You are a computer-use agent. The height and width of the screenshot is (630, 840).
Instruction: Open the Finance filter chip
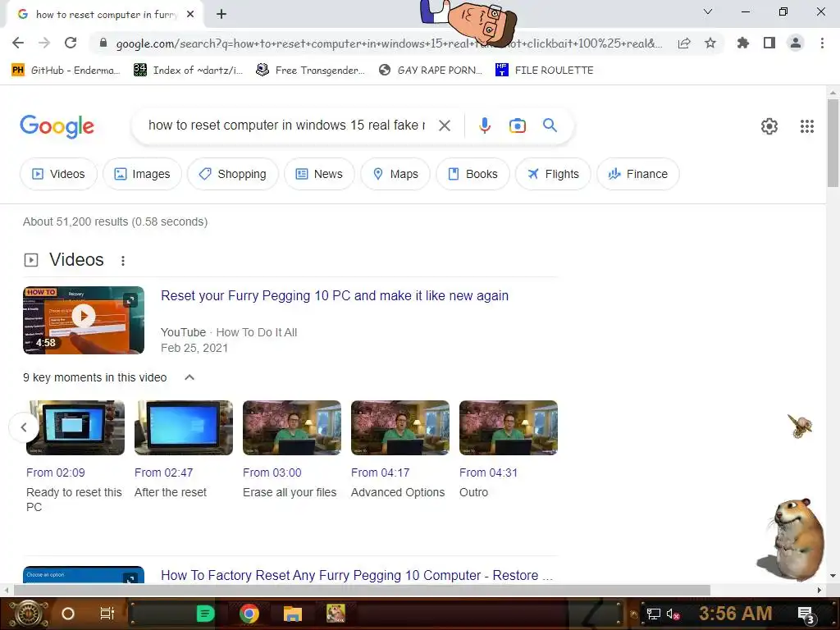coord(637,174)
